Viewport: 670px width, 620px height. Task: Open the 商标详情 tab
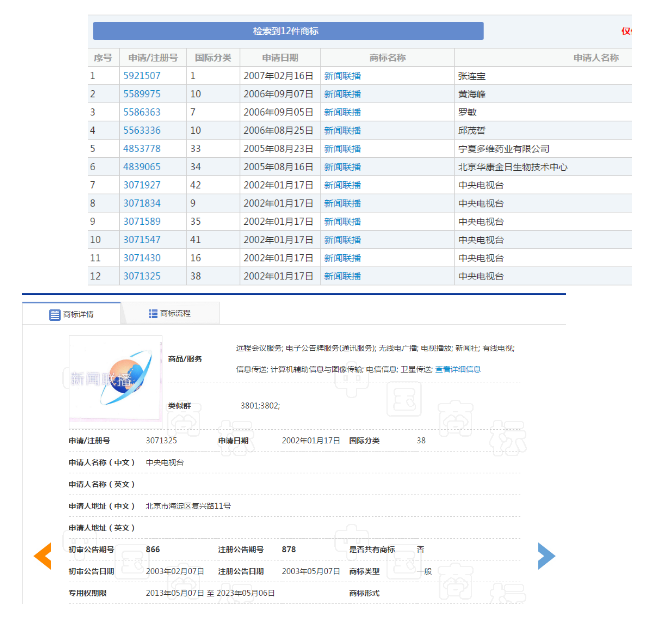72,314
